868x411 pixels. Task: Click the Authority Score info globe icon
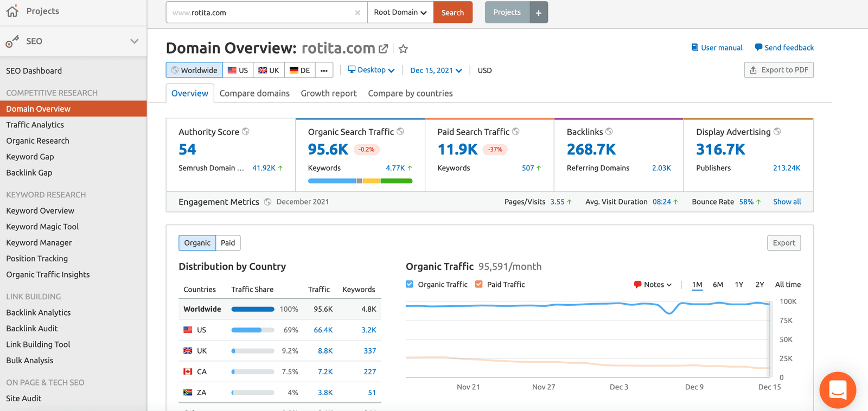(x=246, y=131)
